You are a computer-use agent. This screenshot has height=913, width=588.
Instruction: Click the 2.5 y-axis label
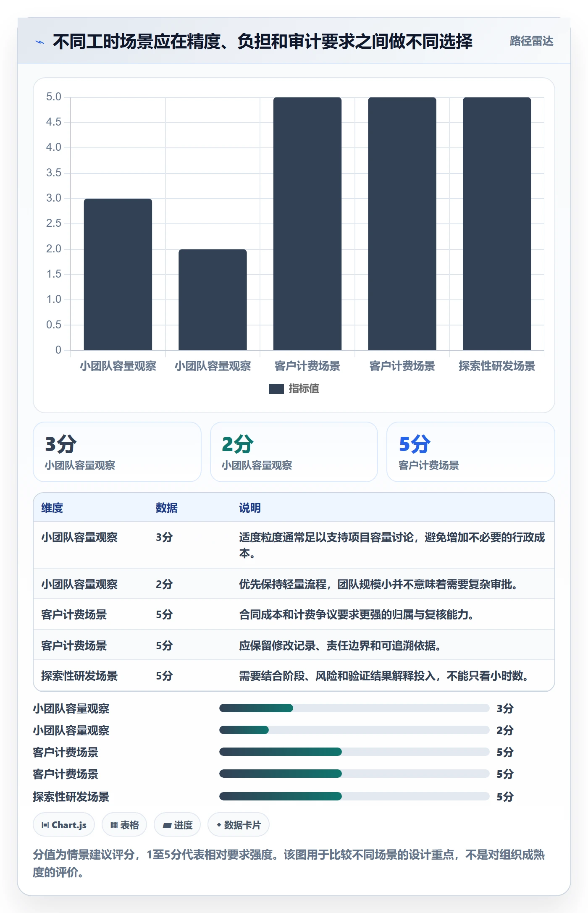[x=54, y=223]
